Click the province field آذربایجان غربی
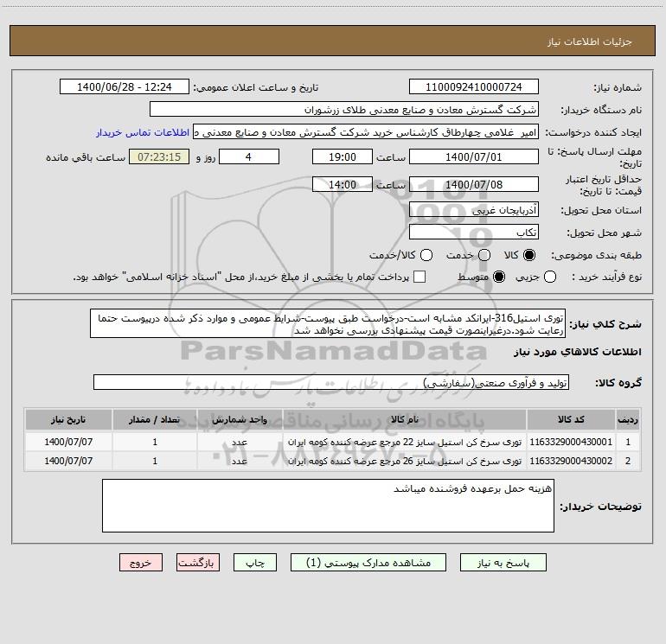 (474, 209)
